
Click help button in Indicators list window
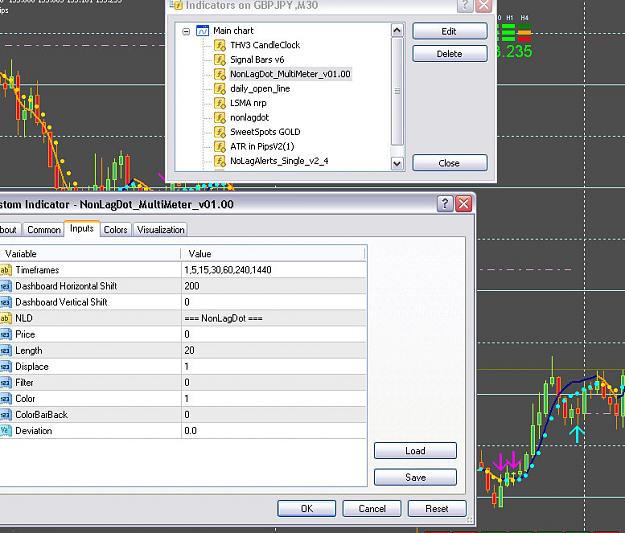pyautogui.click(x=465, y=5)
